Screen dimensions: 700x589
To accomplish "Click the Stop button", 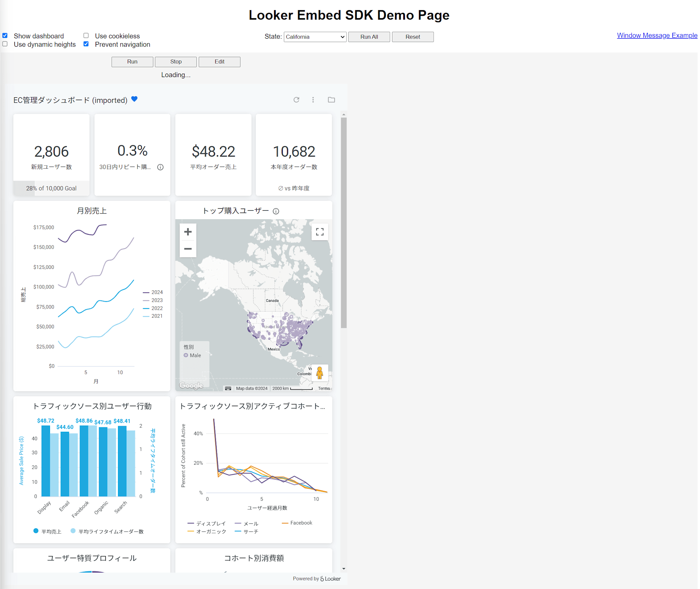I will click(x=176, y=62).
